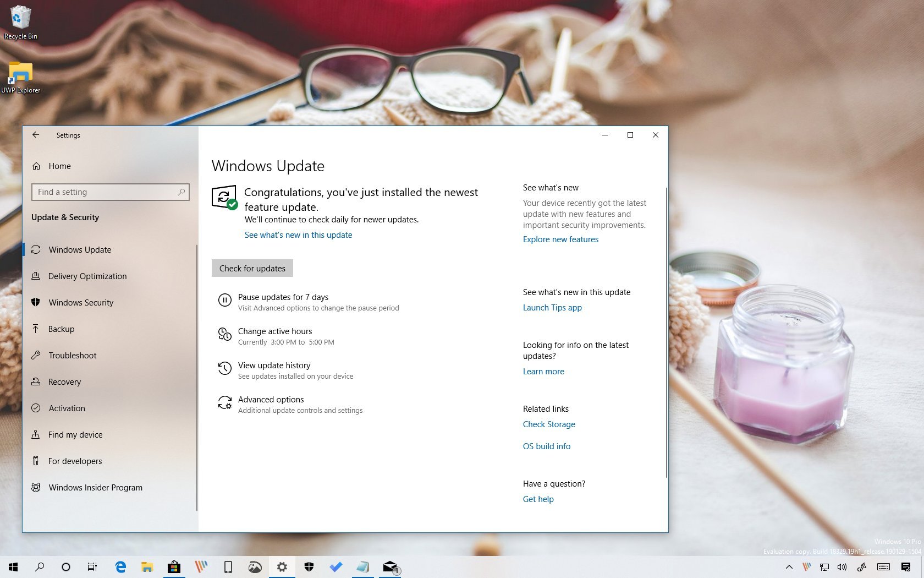Click the Get help link

pyautogui.click(x=538, y=499)
